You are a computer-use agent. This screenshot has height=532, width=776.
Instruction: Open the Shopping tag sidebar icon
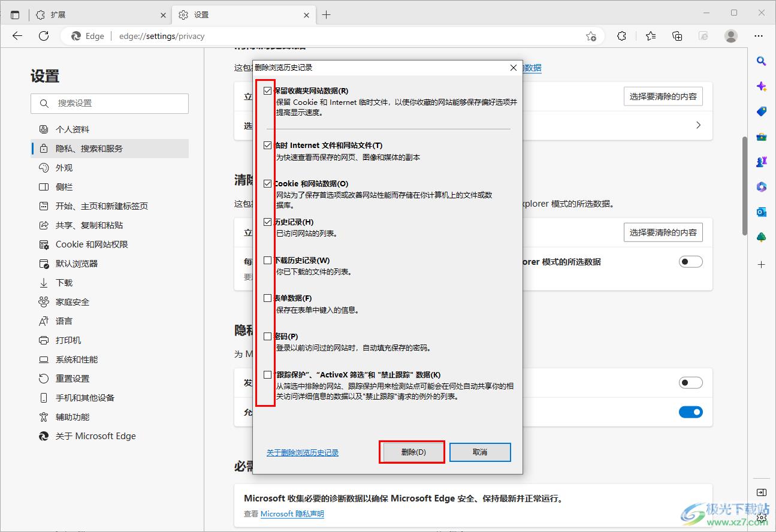(762, 111)
